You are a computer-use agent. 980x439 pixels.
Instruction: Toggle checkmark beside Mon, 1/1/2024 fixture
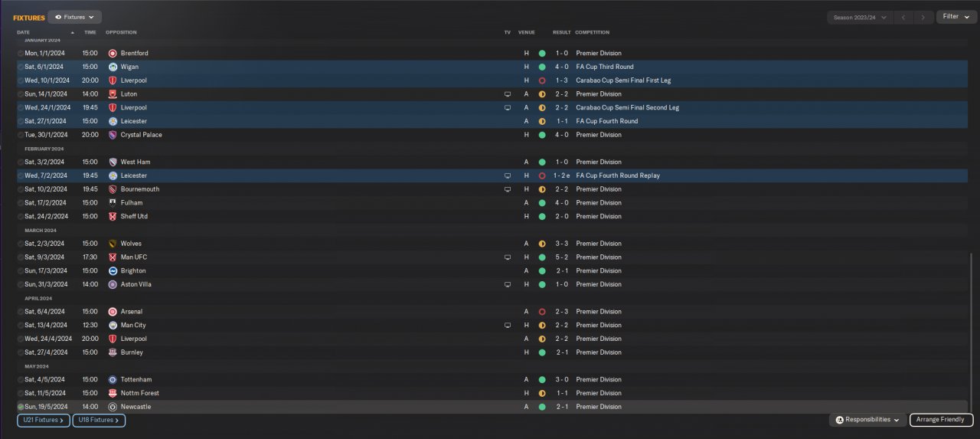point(21,54)
